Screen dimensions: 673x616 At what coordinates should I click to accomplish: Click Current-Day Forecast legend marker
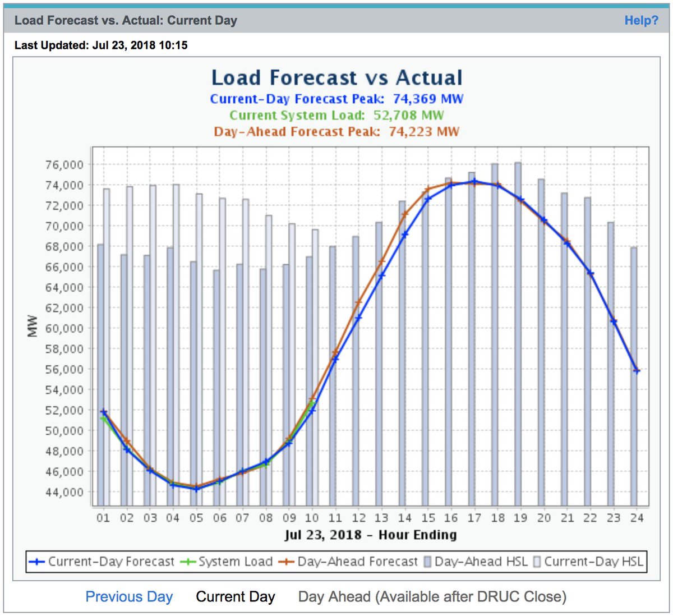(x=37, y=562)
